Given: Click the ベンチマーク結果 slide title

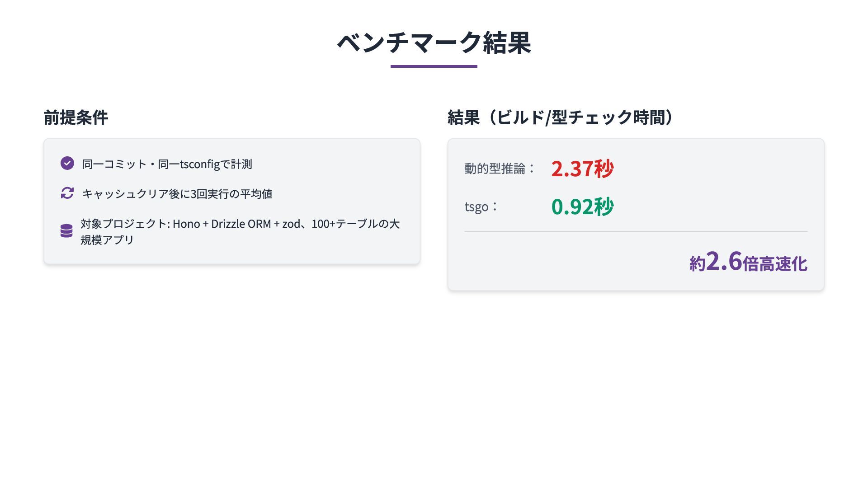Looking at the screenshot, I should point(434,43).
